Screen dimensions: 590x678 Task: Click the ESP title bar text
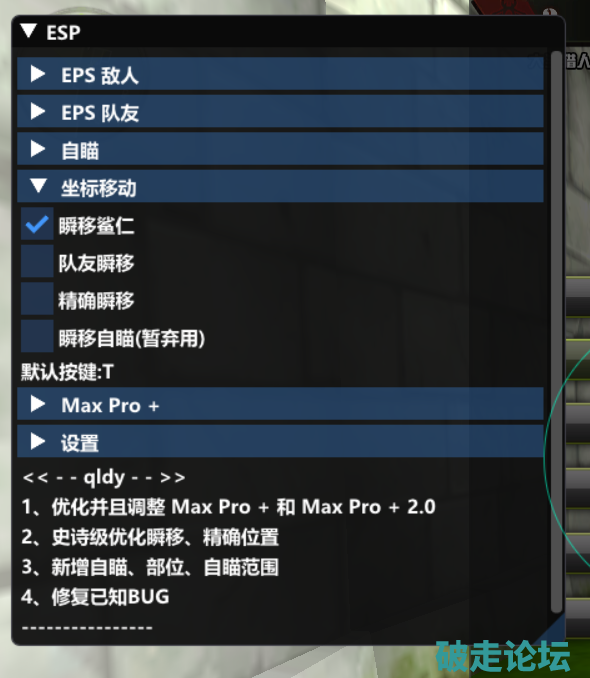point(63,32)
